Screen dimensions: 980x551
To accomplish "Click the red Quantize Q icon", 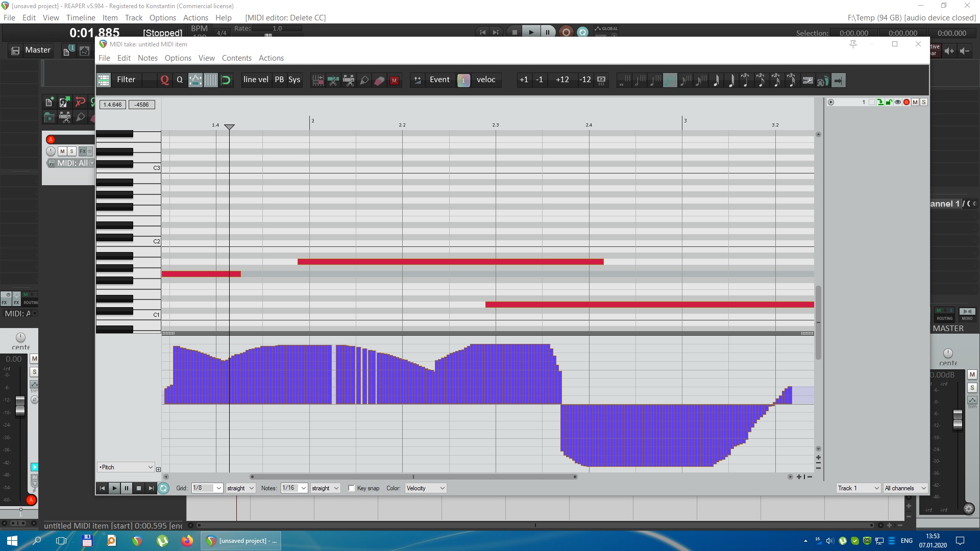I will click(164, 80).
